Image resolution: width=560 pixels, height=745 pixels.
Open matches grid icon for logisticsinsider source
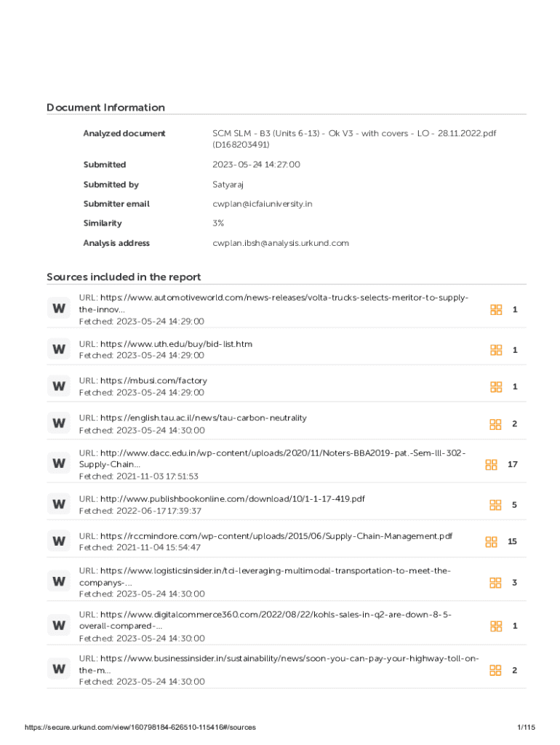496,582
